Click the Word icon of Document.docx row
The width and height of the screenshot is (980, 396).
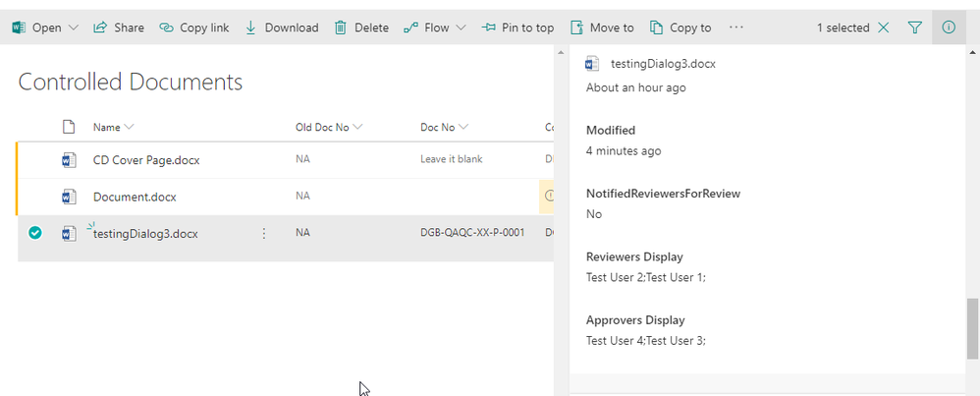pos(69,198)
